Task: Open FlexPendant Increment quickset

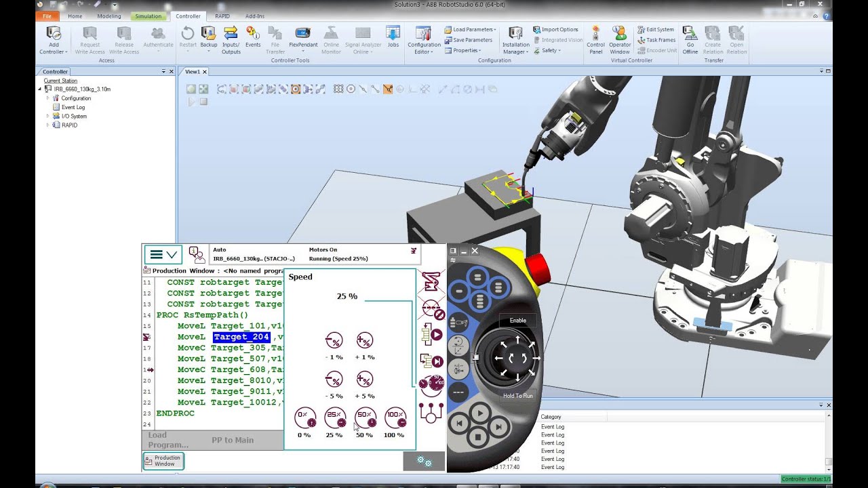Action: point(431,308)
